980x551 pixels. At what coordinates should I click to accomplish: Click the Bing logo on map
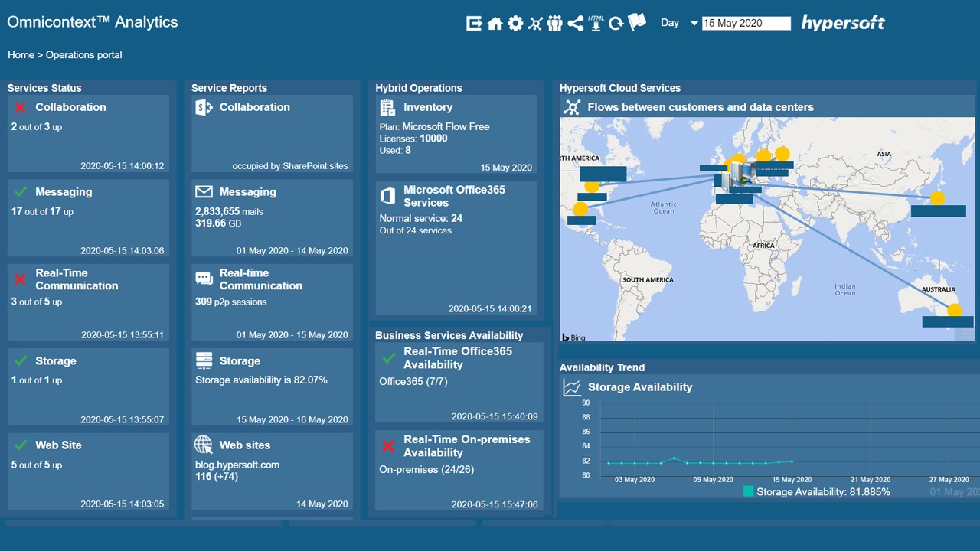pyautogui.click(x=573, y=337)
